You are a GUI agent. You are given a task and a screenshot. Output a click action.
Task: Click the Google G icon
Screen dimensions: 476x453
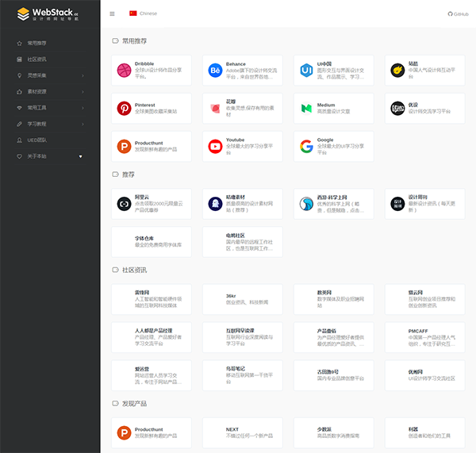pyautogui.click(x=306, y=146)
